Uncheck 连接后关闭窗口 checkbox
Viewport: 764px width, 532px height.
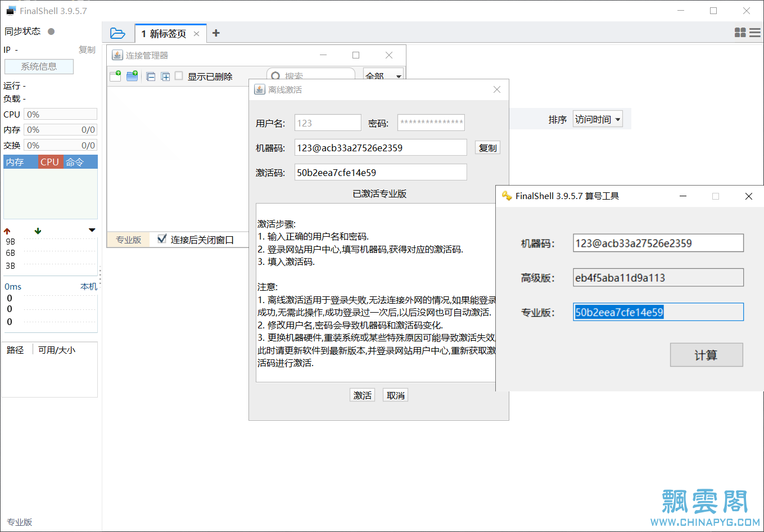pos(162,239)
